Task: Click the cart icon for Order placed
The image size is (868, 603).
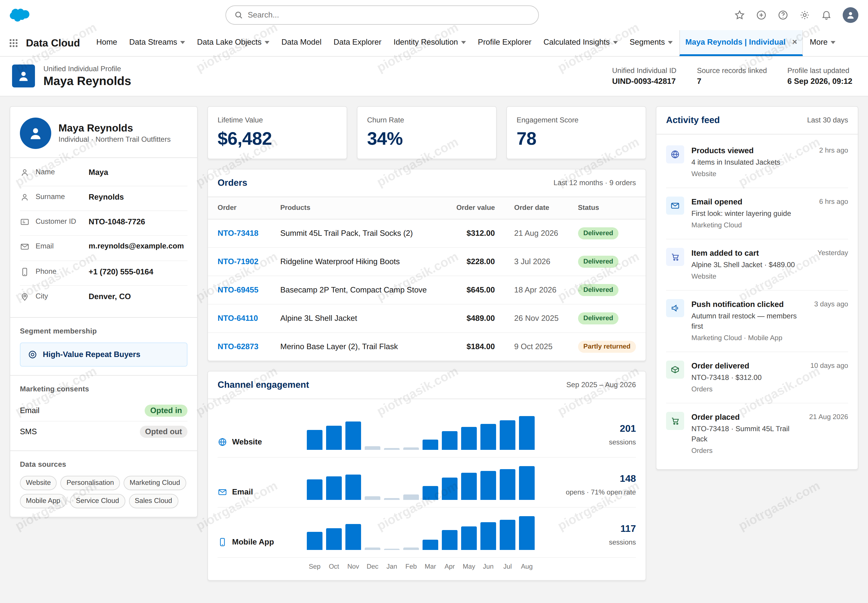Action: point(675,421)
